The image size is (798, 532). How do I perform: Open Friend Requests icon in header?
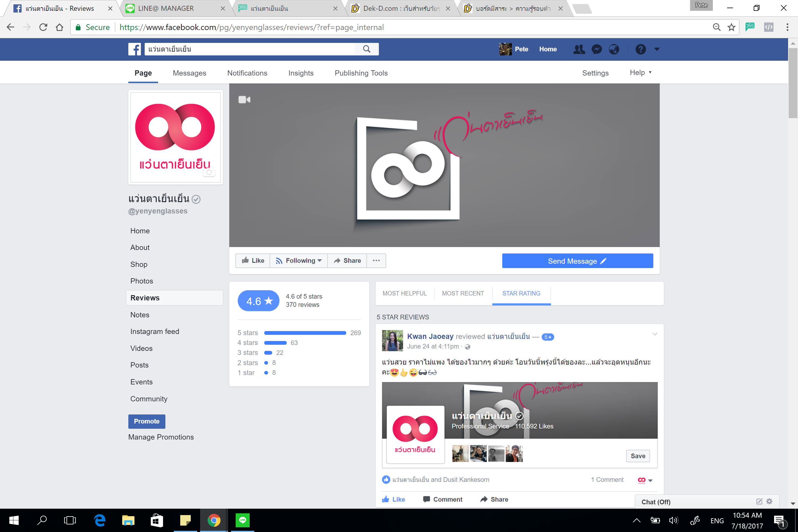tap(579, 49)
